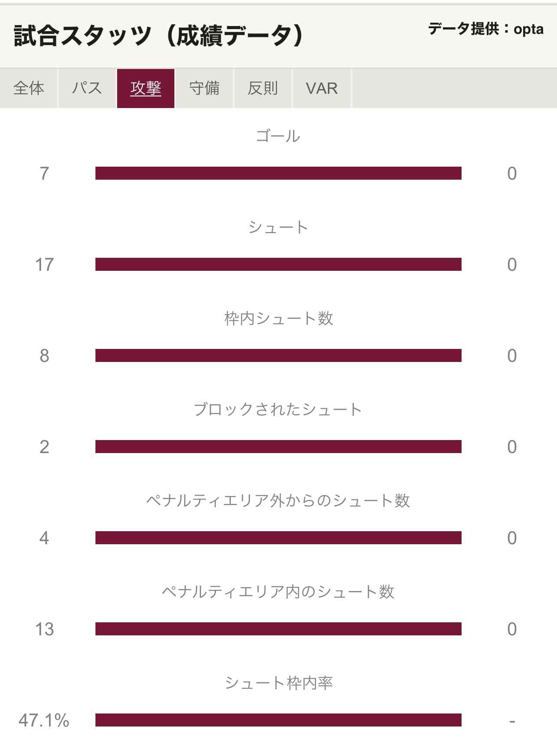Open the 守備 tab
Image resolution: width=557 pixels, height=756 pixels.
[x=204, y=88]
